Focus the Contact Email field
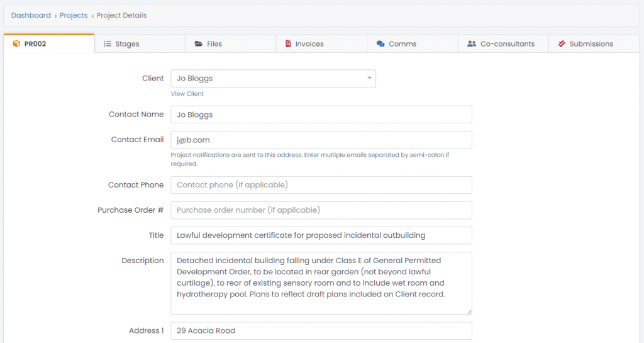Image resolution: width=644 pixels, height=343 pixels. tap(321, 140)
